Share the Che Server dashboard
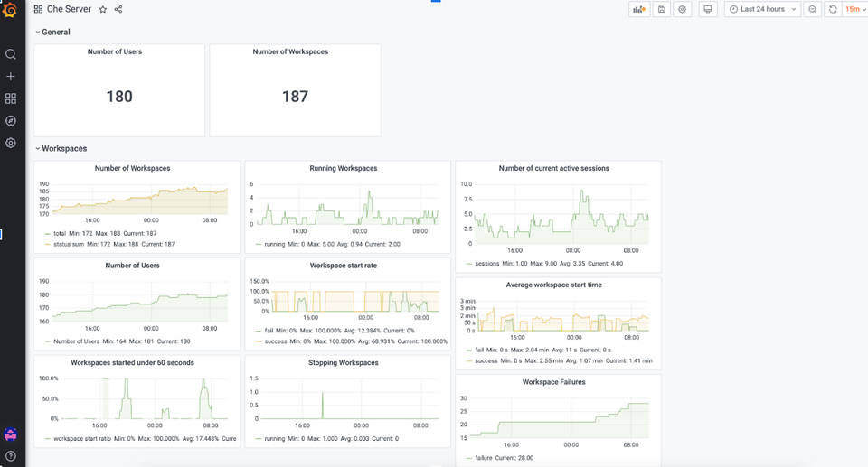This screenshot has height=467, width=868. (118, 9)
